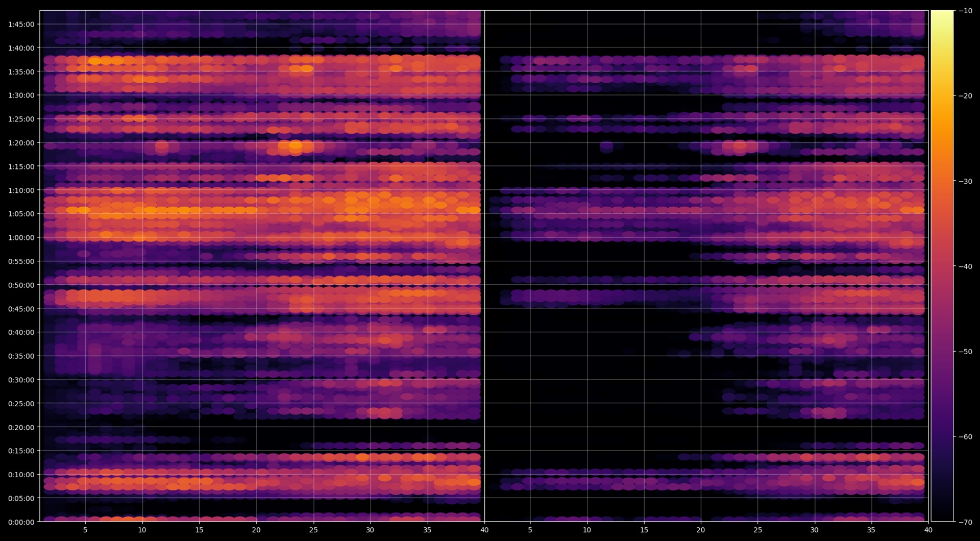Image resolution: width=980 pixels, height=541 pixels.
Task: Click the 1:35:00 y-axis tick label
Action: [x=21, y=72]
